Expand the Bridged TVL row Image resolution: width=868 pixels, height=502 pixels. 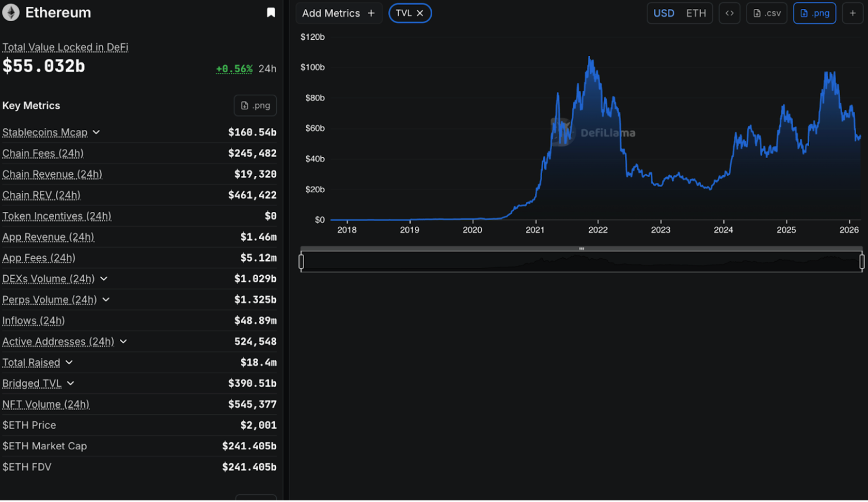(71, 383)
